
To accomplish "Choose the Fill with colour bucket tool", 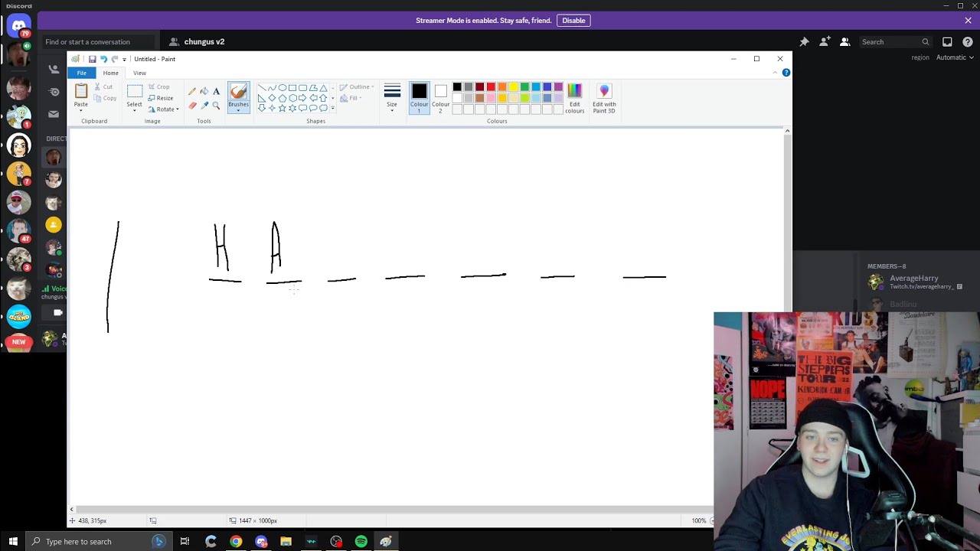I will pos(204,91).
